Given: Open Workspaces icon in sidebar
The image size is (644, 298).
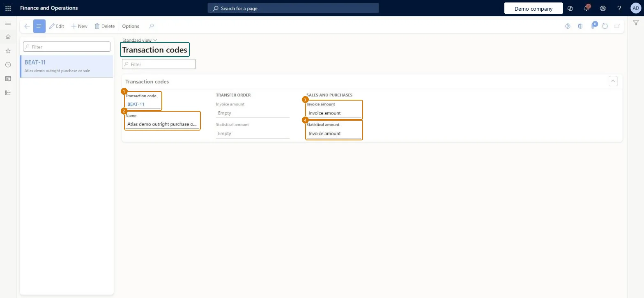Looking at the screenshot, I should pos(8,79).
